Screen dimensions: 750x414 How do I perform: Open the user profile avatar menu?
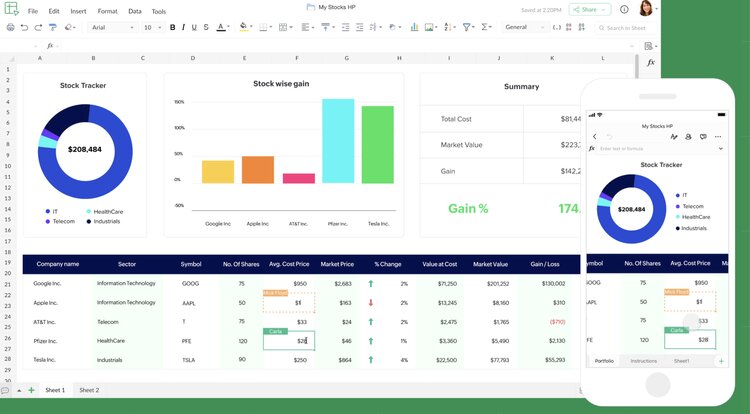coord(646,8)
